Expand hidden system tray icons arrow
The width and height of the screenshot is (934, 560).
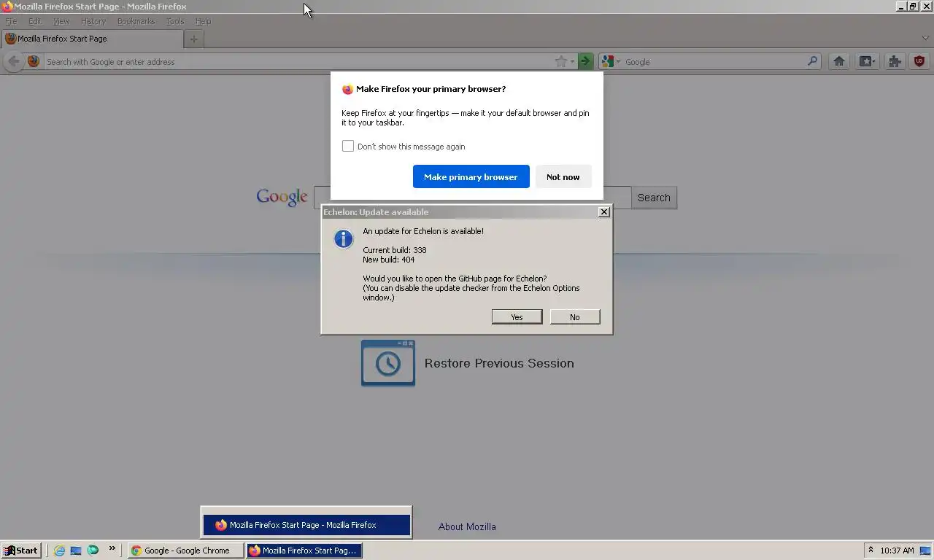[x=871, y=551]
